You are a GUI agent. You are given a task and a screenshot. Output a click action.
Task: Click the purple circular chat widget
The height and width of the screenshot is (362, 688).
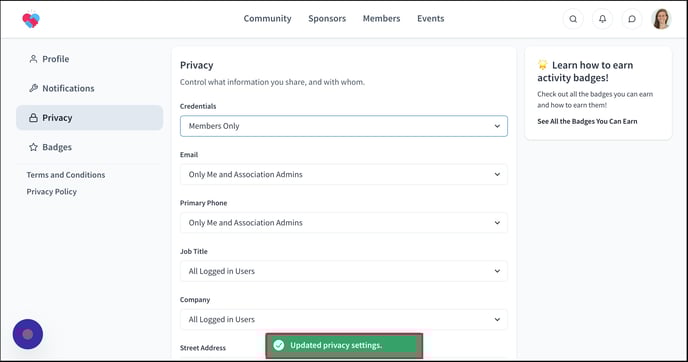(x=28, y=334)
